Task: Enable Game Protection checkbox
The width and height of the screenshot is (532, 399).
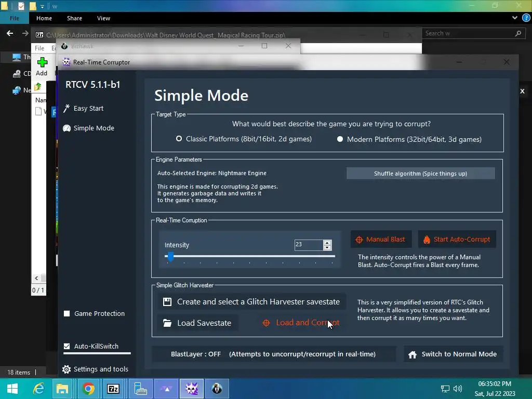Action: (67, 313)
